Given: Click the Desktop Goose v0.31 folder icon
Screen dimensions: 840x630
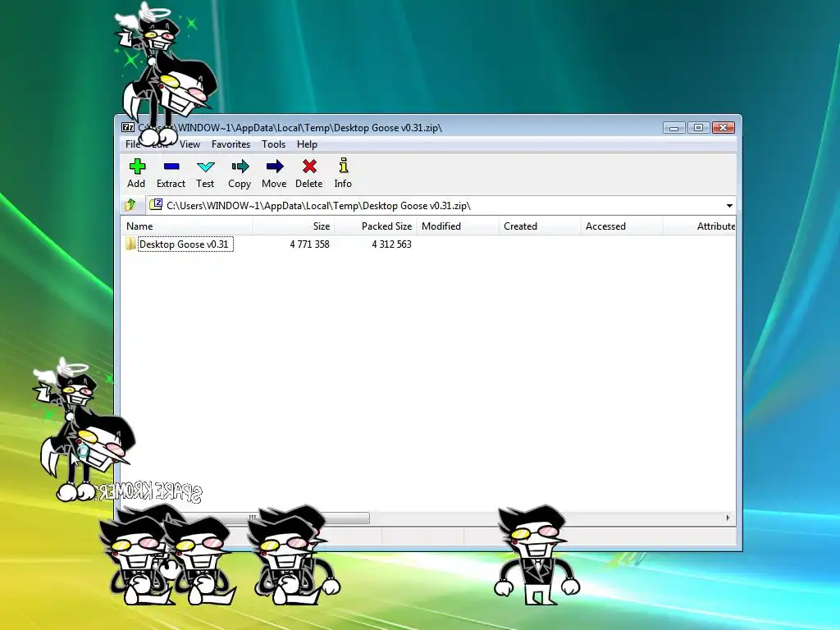Looking at the screenshot, I should click(130, 244).
